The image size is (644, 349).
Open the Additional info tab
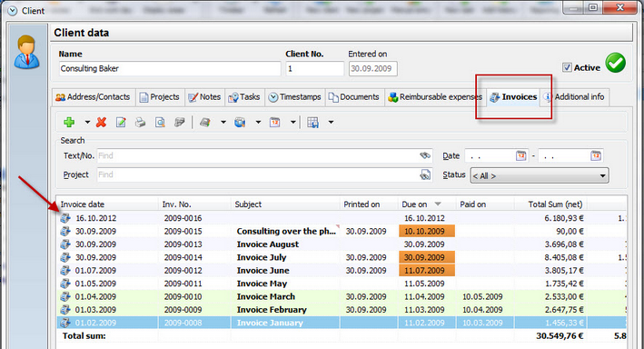(x=574, y=97)
